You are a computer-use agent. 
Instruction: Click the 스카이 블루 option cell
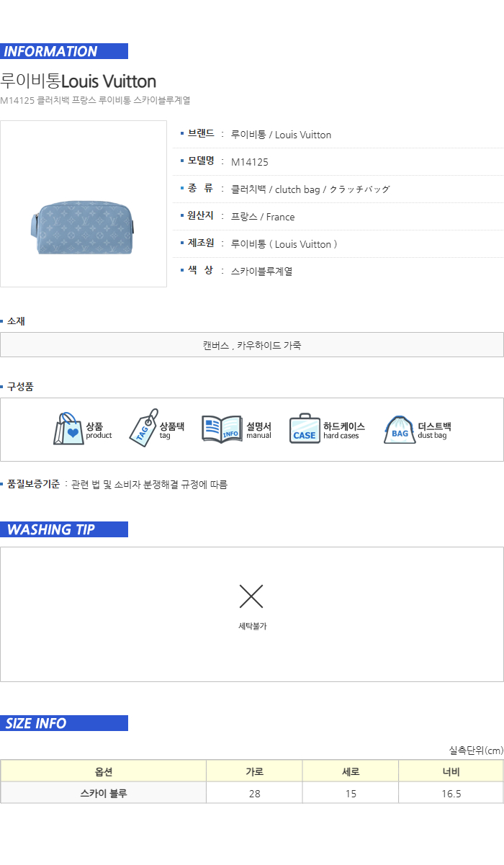(104, 793)
